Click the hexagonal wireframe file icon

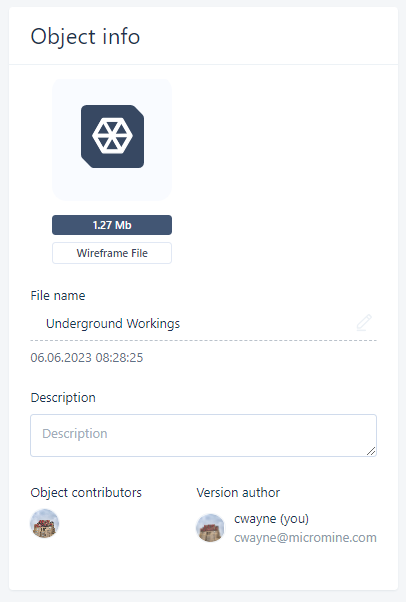(112, 136)
